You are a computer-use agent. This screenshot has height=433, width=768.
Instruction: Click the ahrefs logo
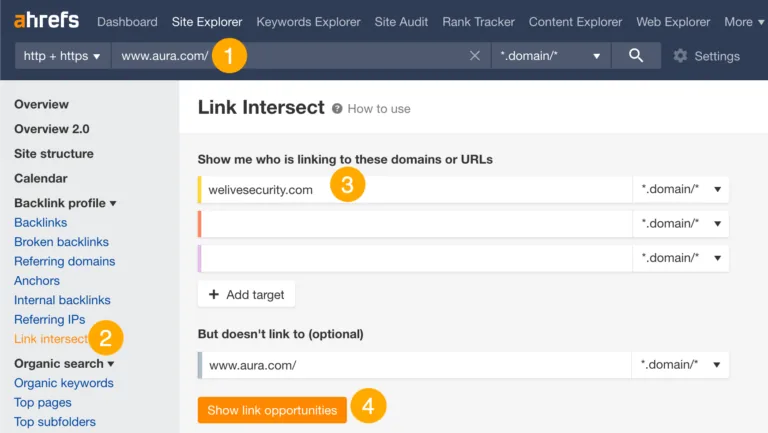click(x=47, y=21)
